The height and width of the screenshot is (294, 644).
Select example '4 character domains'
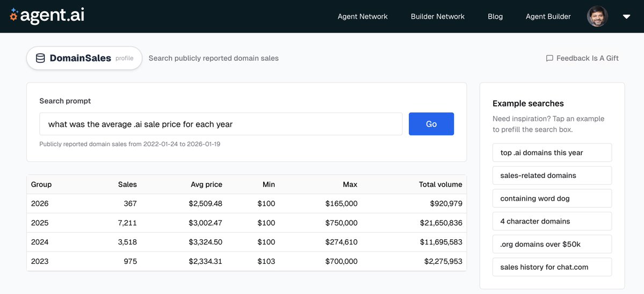552,221
